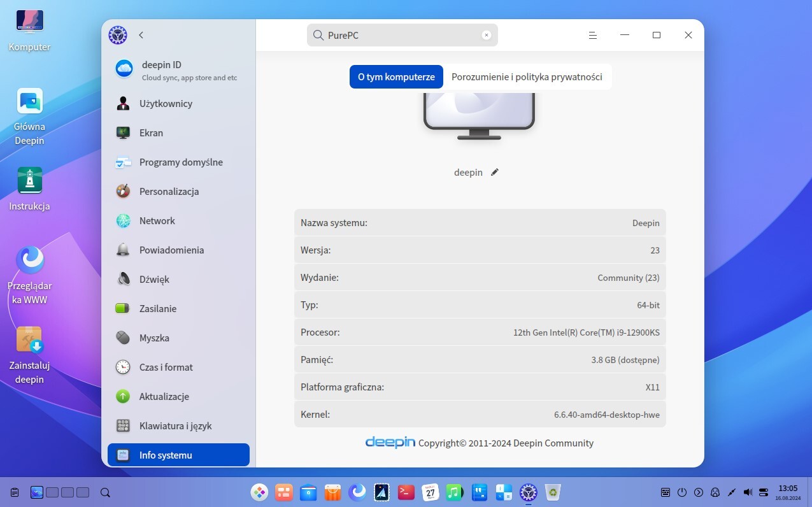Edit the computer name using the pencil icon
Screen dimensions: 812x507
[495, 172]
